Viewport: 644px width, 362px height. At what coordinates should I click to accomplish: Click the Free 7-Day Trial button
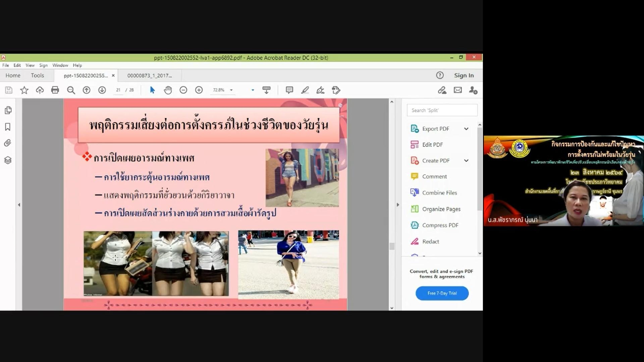coord(442,293)
